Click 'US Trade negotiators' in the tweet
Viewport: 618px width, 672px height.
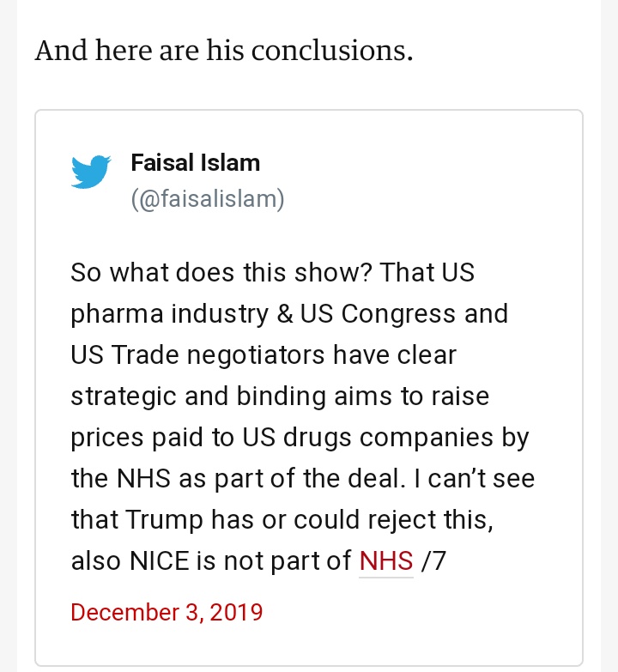pyautogui.click(x=197, y=354)
